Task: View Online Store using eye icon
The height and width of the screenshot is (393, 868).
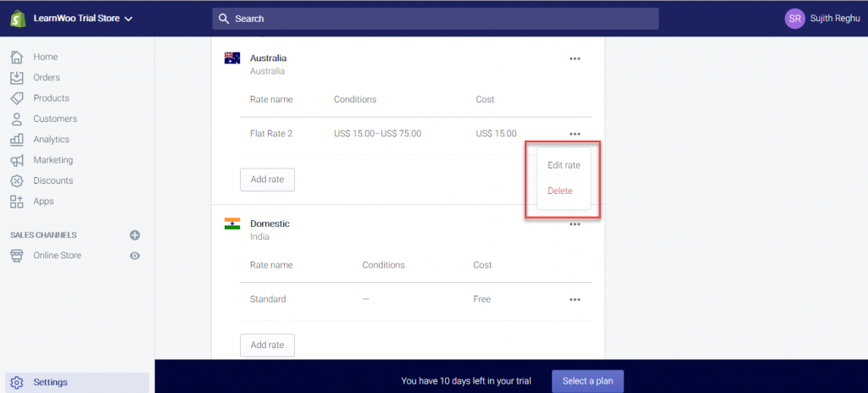Action: pos(135,256)
